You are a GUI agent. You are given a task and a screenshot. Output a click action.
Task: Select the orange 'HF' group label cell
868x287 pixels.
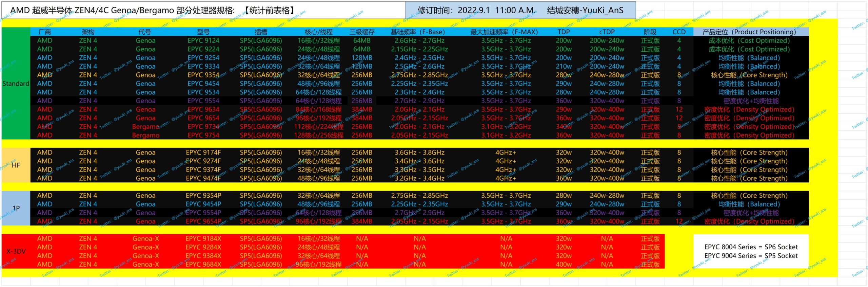pyautogui.click(x=16, y=165)
